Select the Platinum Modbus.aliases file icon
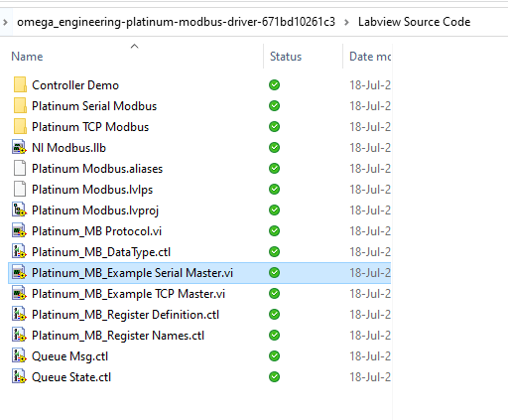 point(20,169)
